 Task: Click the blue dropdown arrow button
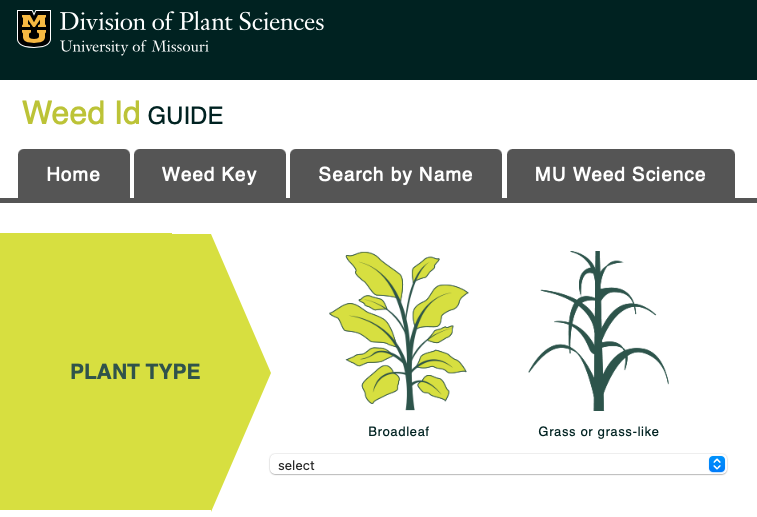coord(715,464)
